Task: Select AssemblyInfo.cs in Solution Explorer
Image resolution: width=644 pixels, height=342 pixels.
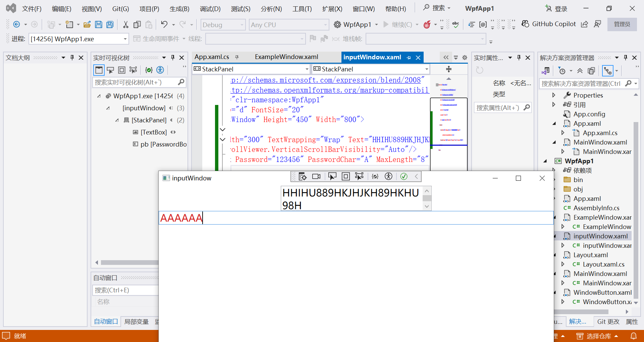Action: pyautogui.click(x=596, y=208)
